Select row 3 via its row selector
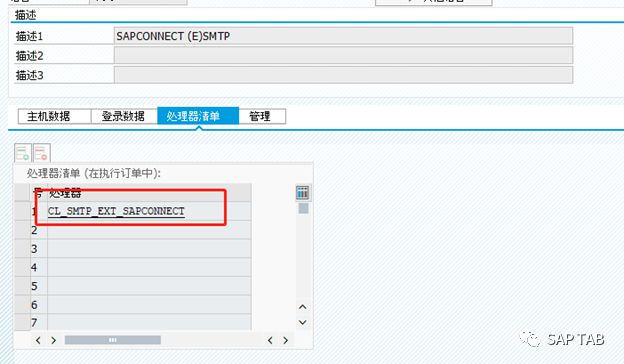The width and height of the screenshot is (624, 364). click(22, 249)
